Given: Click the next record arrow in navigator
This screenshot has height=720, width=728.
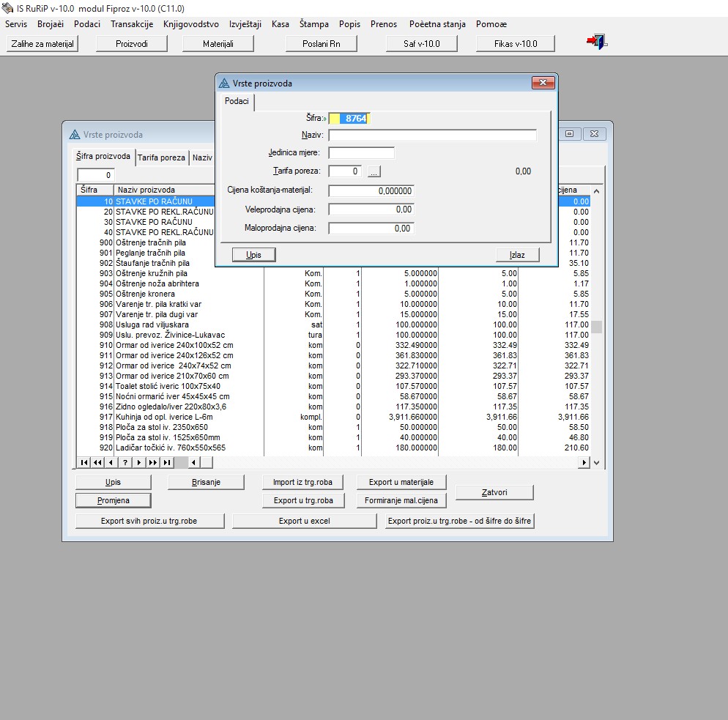Looking at the screenshot, I should [139, 462].
